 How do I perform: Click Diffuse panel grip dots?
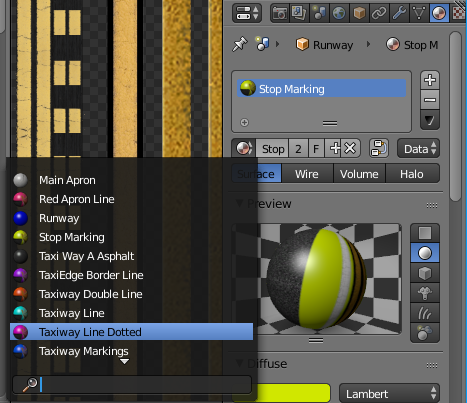pos(432,366)
